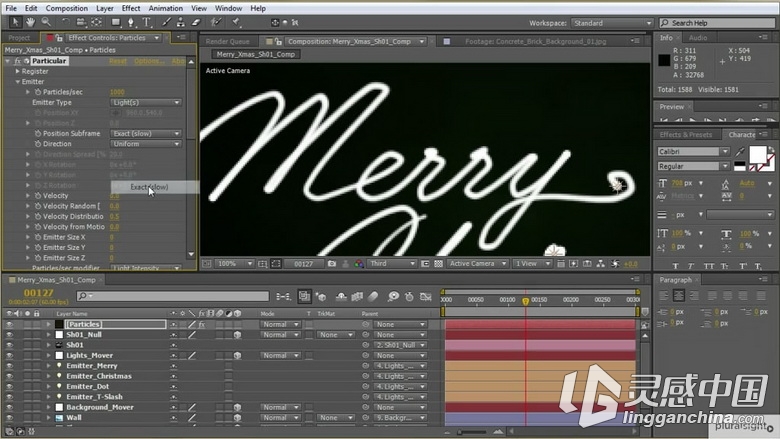Enable Motion Blur for timeline
Screen dimensions: 780x439
373,296
